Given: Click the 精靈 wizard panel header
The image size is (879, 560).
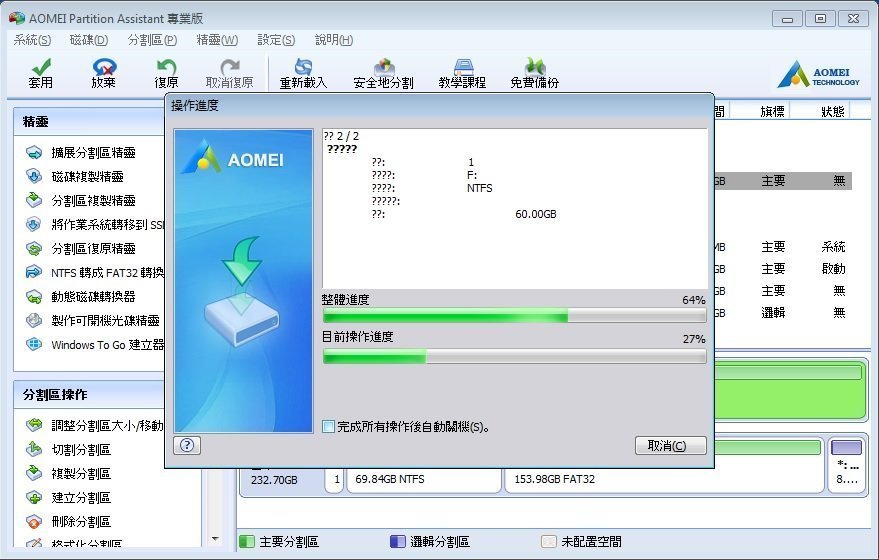Looking at the screenshot, I should [x=90, y=122].
